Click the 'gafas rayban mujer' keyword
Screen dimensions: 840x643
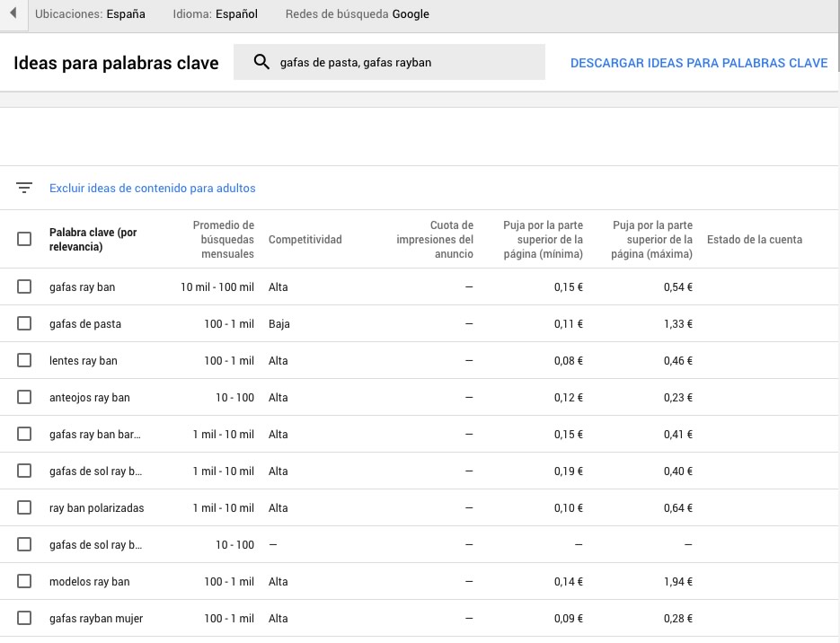click(96, 619)
